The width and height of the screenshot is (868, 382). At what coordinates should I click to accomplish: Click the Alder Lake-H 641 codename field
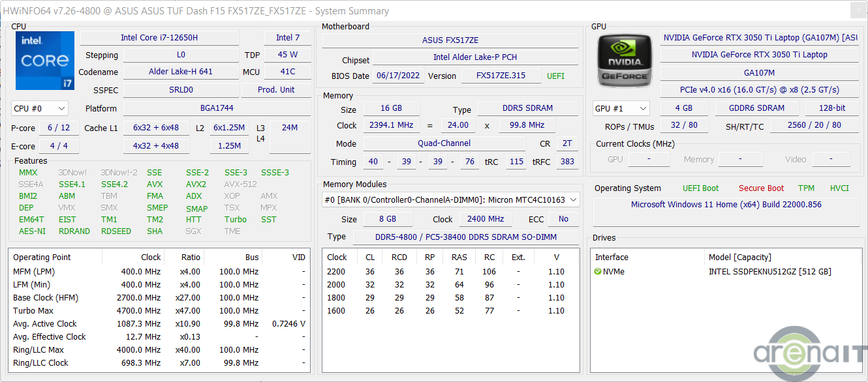pyautogui.click(x=181, y=72)
